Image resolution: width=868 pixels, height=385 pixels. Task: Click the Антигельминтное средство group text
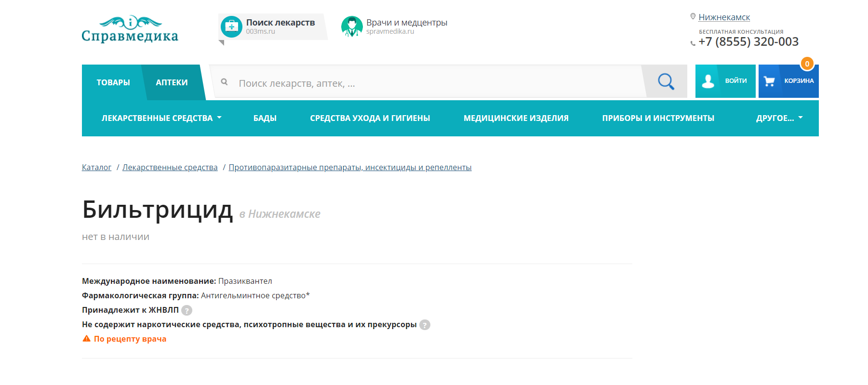point(255,295)
